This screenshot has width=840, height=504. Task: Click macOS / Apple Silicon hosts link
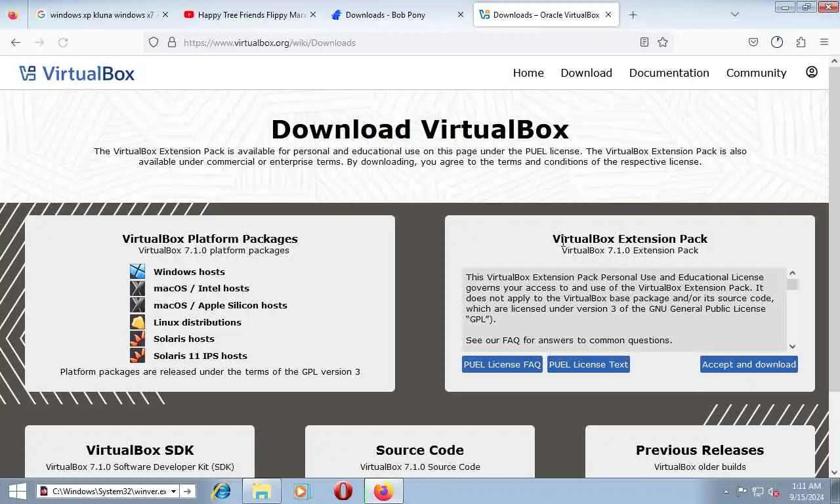(x=220, y=305)
